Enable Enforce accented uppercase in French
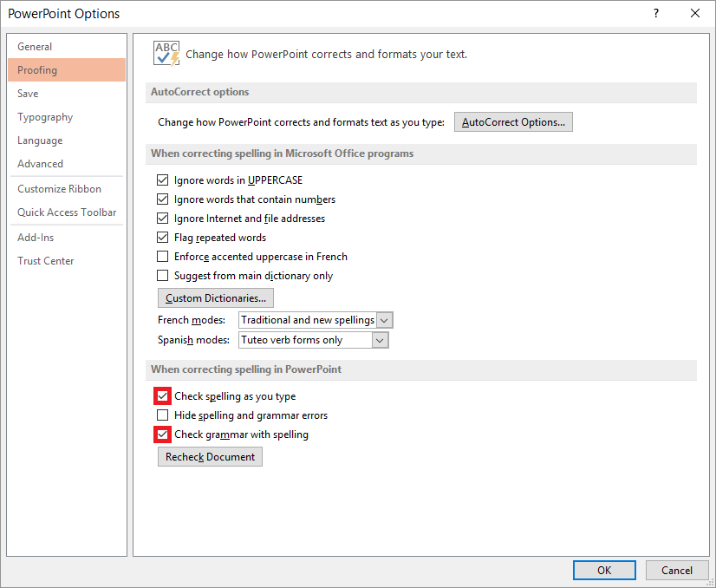The image size is (716, 588). pos(163,257)
